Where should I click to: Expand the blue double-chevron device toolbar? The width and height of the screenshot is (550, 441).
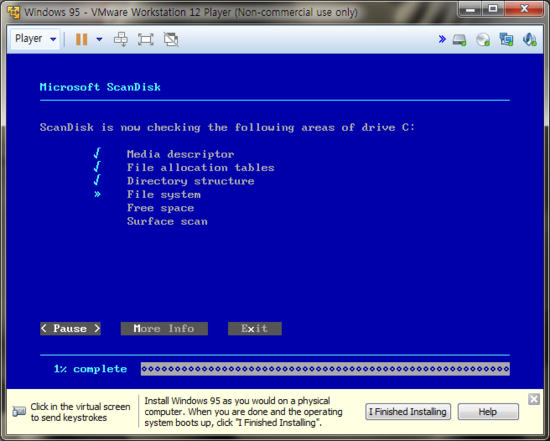(x=442, y=39)
